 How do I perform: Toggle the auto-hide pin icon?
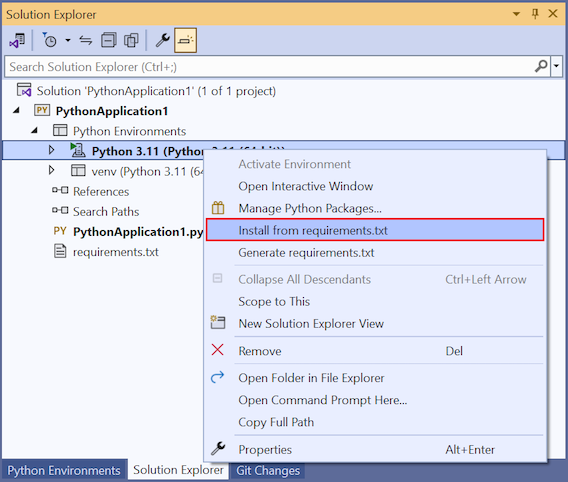[535, 14]
